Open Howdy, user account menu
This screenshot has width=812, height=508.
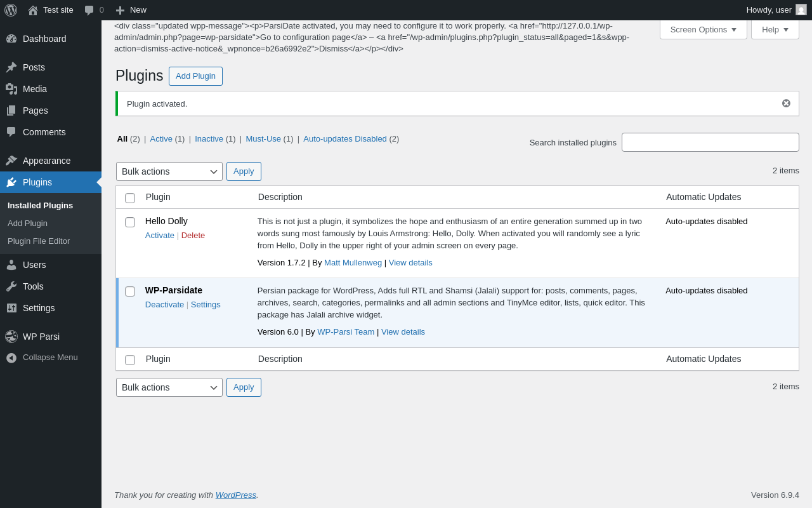[776, 10]
